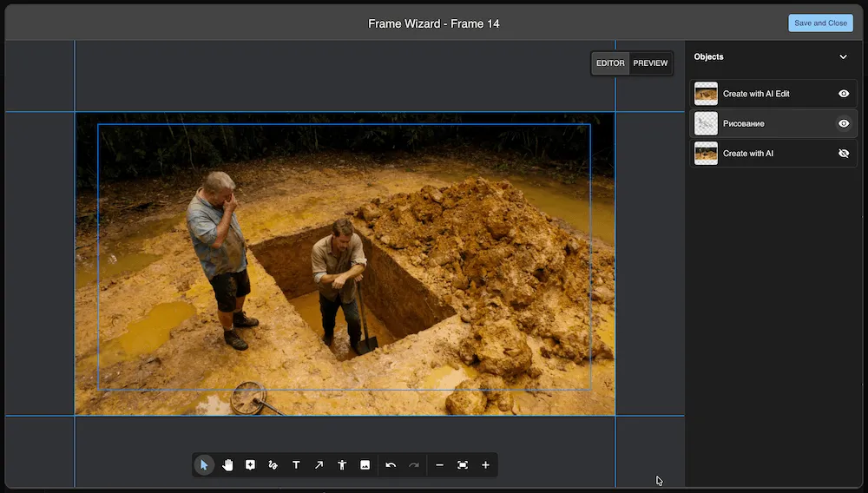Viewport: 868px width, 493px height.
Task: Click the insert image tool
Action: [365, 465]
